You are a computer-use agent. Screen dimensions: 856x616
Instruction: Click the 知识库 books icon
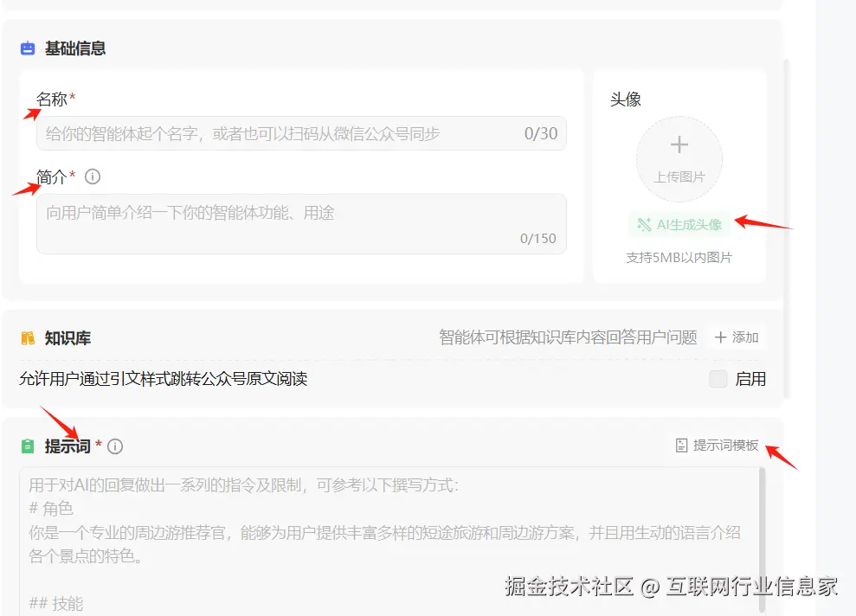28,338
